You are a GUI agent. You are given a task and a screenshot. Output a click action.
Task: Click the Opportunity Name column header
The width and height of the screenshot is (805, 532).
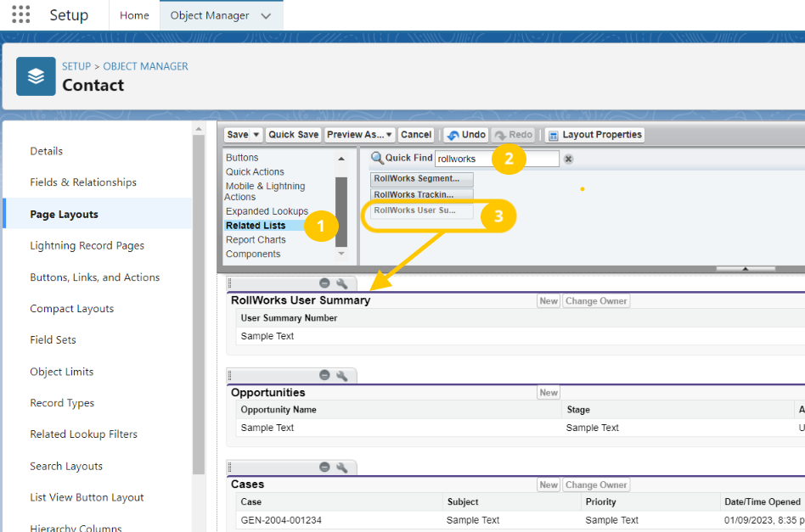279,410
